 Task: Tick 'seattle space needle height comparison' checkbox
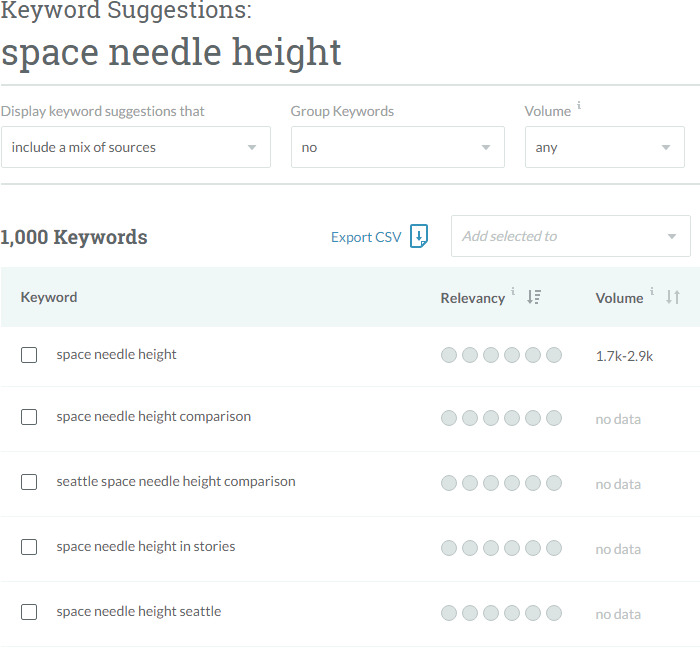[x=29, y=482]
